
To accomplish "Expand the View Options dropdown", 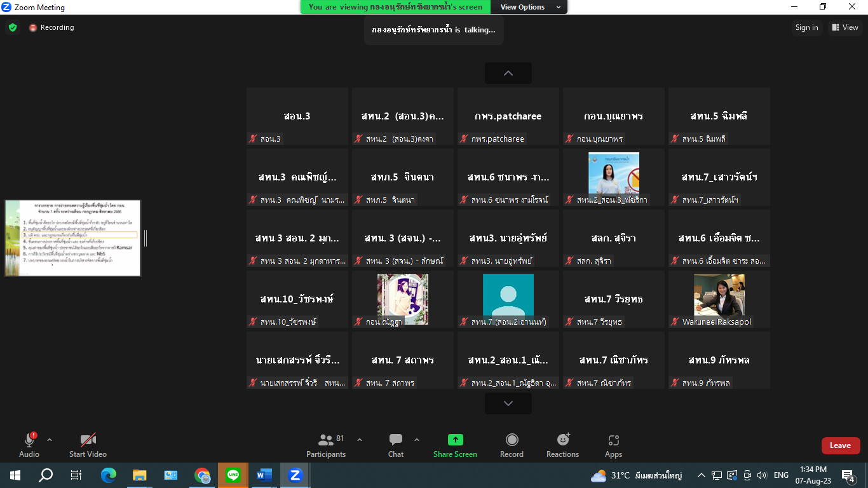I will pos(531,7).
